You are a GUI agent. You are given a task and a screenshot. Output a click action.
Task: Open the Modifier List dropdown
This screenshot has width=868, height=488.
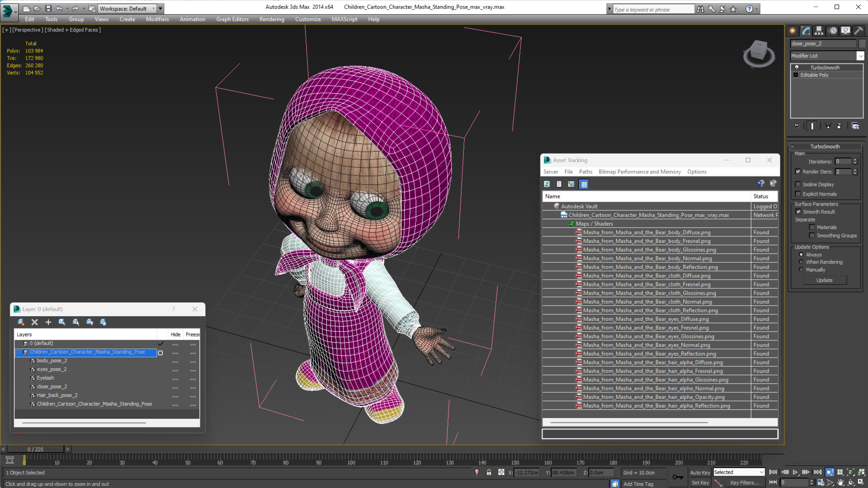click(860, 56)
